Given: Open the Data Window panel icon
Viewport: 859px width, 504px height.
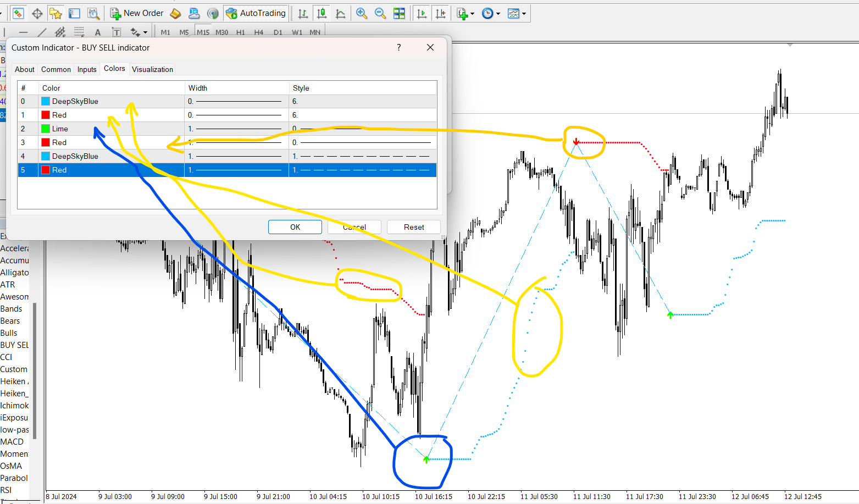Looking at the screenshot, I should click(37, 13).
